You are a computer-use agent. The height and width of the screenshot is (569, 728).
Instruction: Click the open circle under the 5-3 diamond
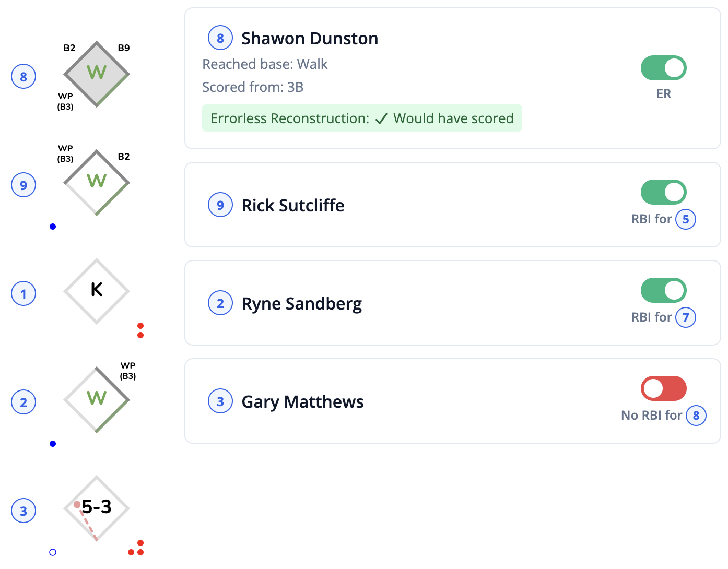[x=52, y=552]
